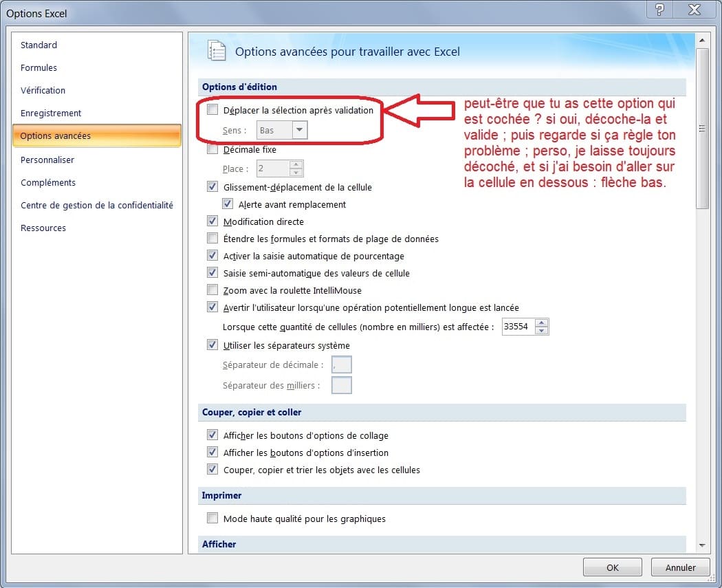Select Options avancées in sidebar
The width and height of the screenshot is (722, 588).
(97, 136)
